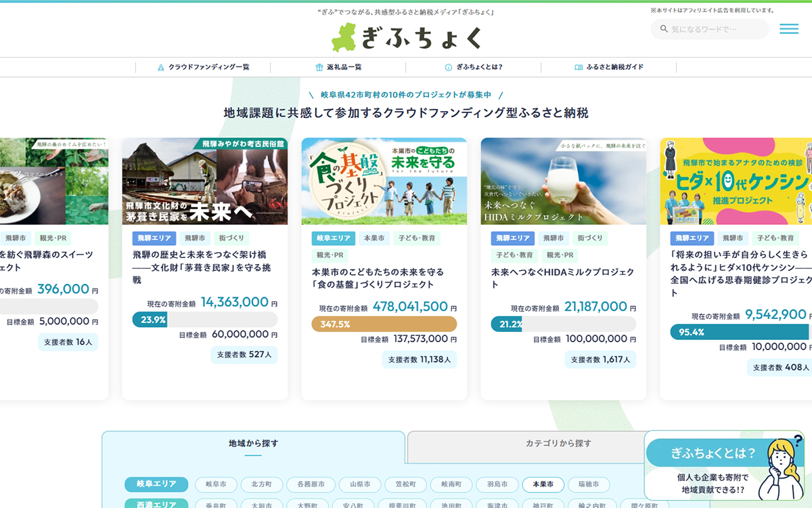Select the 岐阜市 area filter

(x=216, y=484)
